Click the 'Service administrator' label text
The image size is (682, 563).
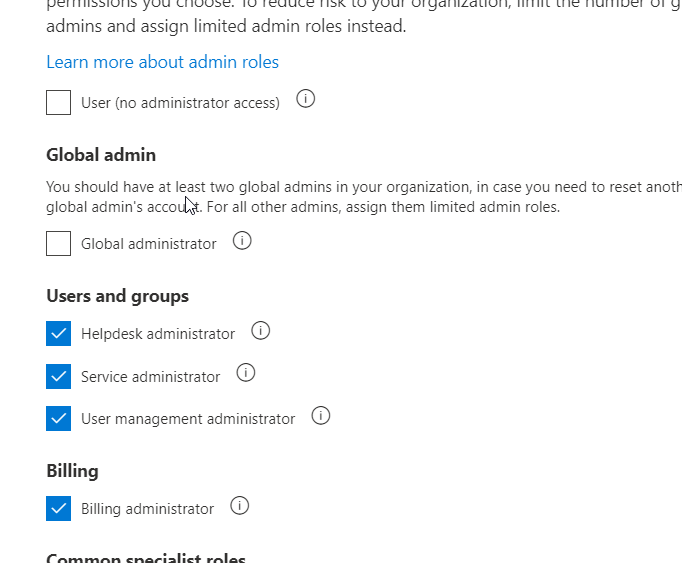pos(150,377)
